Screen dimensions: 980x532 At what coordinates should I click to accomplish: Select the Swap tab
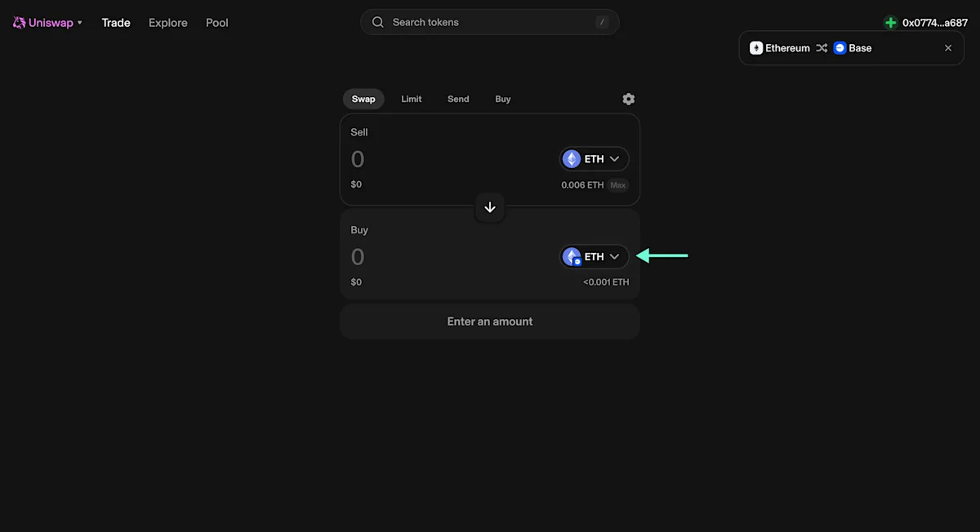pyautogui.click(x=363, y=99)
